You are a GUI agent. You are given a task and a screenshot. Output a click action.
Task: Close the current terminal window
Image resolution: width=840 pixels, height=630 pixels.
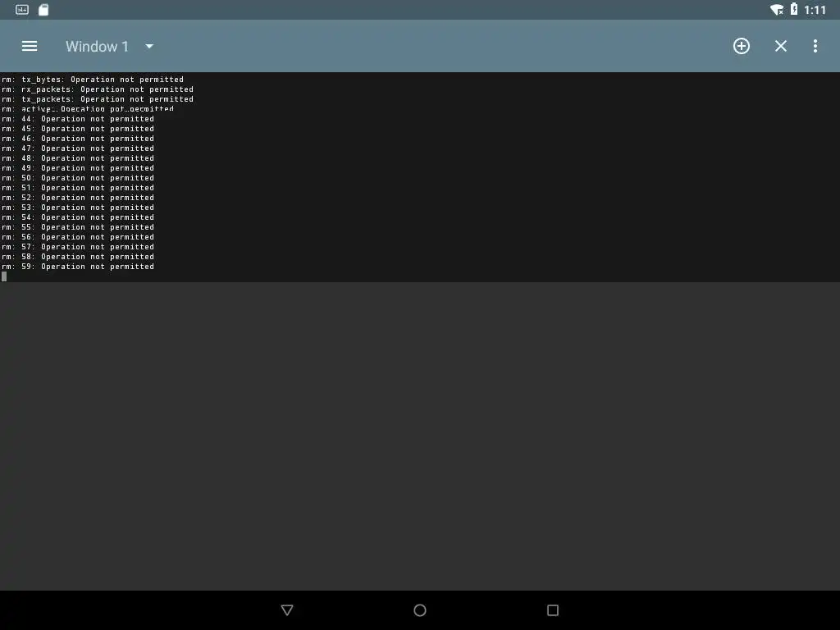coord(781,46)
